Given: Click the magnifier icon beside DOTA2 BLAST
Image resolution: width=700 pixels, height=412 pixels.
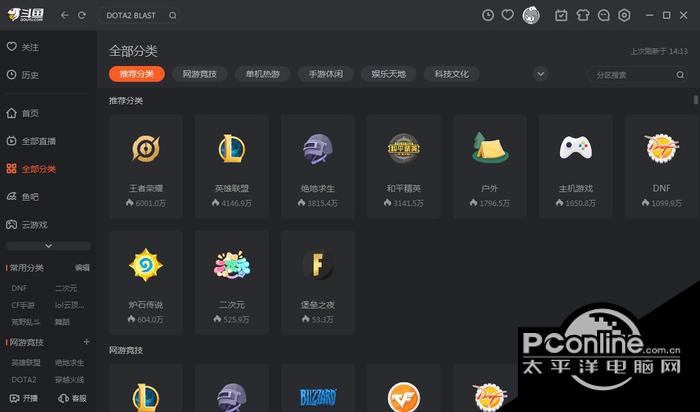Looking at the screenshot, I should coord(172,16).
